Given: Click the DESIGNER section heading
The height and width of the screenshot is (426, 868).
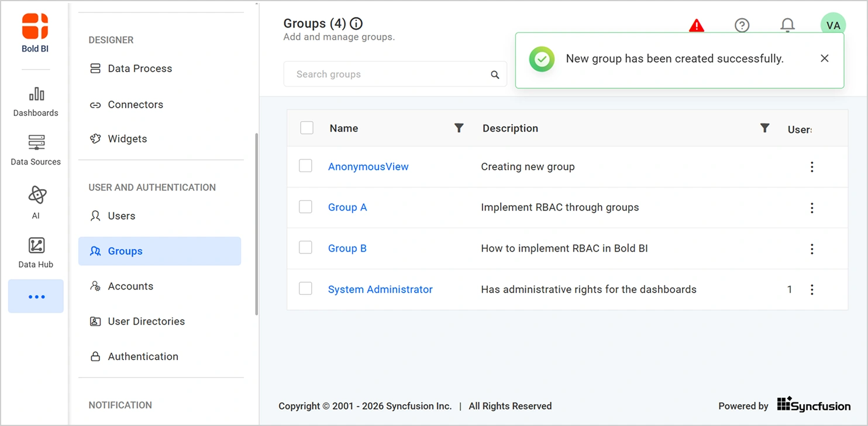Looking at the screenshot, I should click(x=111, y=40).
